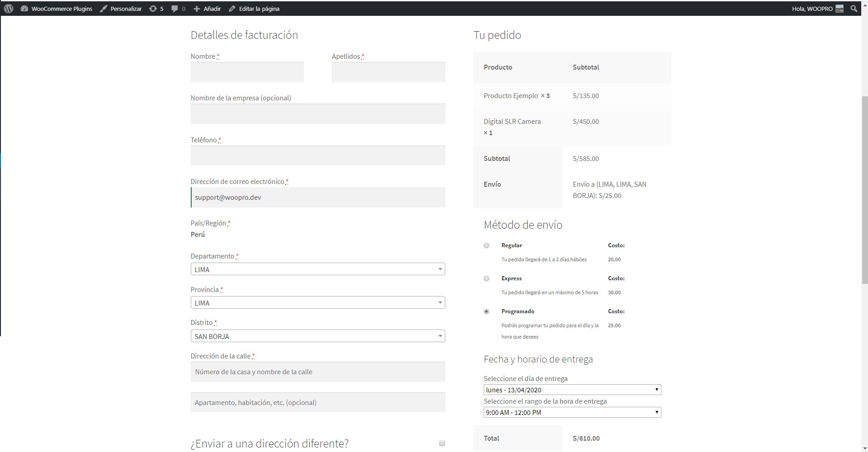Image resolution: width=868 pixels, height=452 pixels.
Task: Open the comments bubble icon
Action: coord(175,9)
